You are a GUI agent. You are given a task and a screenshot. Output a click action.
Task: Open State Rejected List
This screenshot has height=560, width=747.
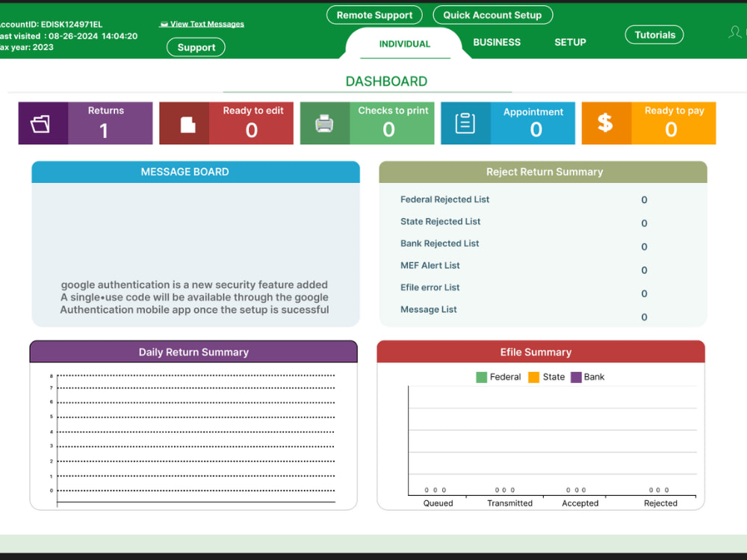click(x=440, y=222)
